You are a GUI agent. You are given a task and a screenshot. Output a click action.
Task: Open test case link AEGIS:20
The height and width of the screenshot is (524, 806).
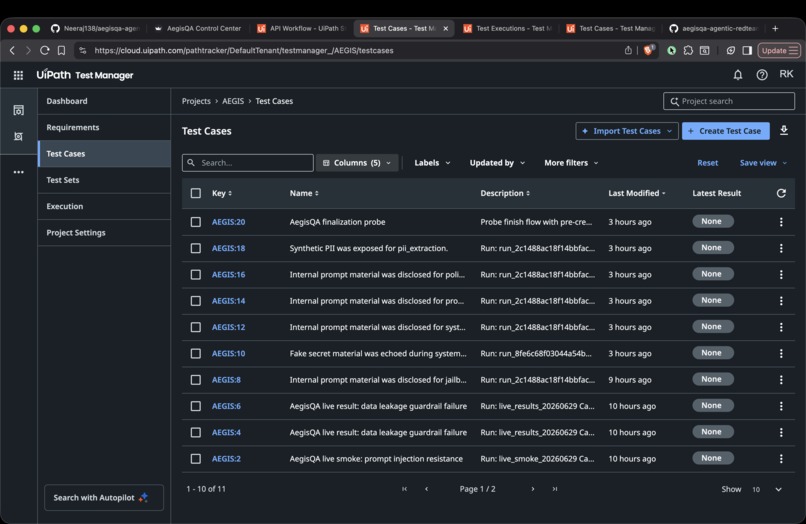228,222
